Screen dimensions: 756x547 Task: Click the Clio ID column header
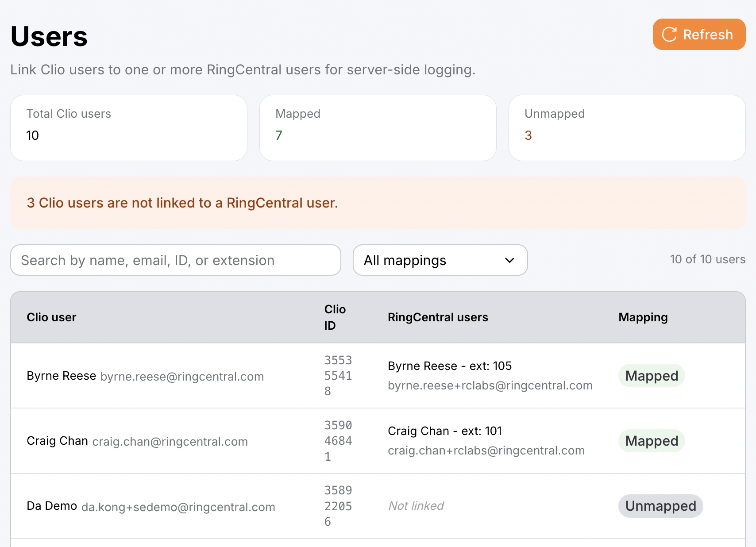(x=335, y=317)
